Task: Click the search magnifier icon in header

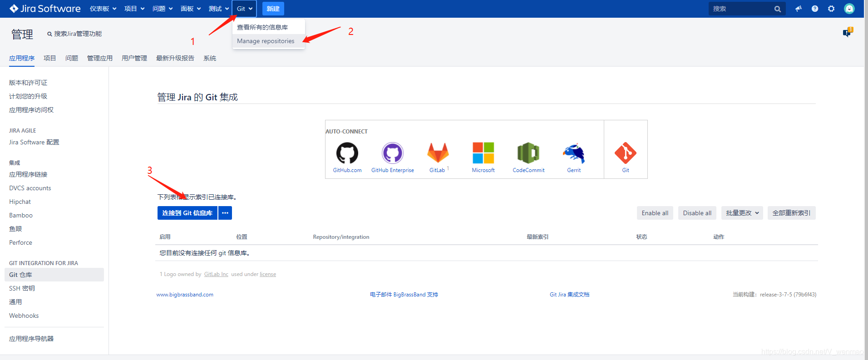Action: click(778, 9)
